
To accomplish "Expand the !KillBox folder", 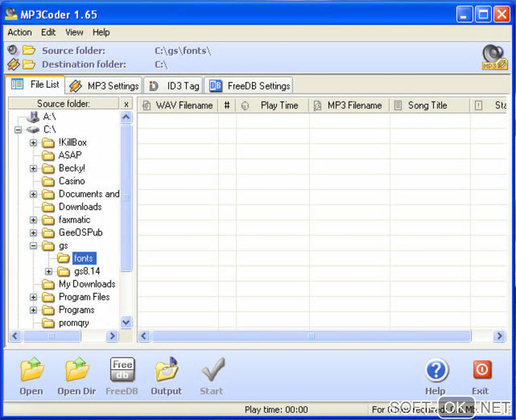I will [33, 143].
